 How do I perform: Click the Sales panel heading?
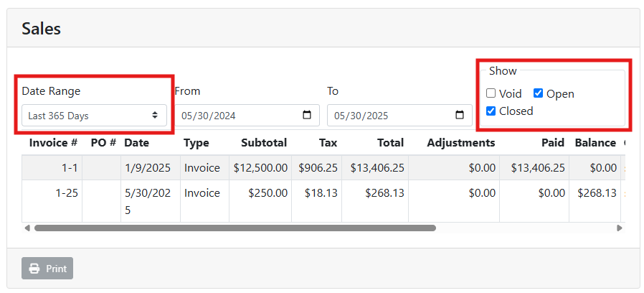(41, 29)
